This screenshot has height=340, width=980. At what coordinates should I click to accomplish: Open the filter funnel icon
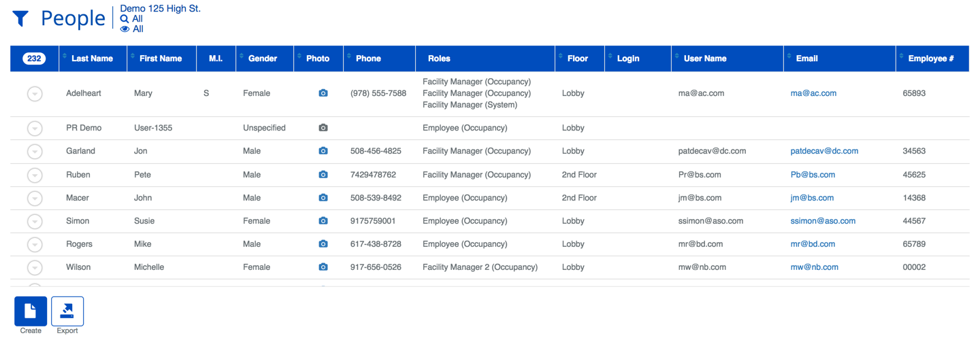[x=20, y=19]
